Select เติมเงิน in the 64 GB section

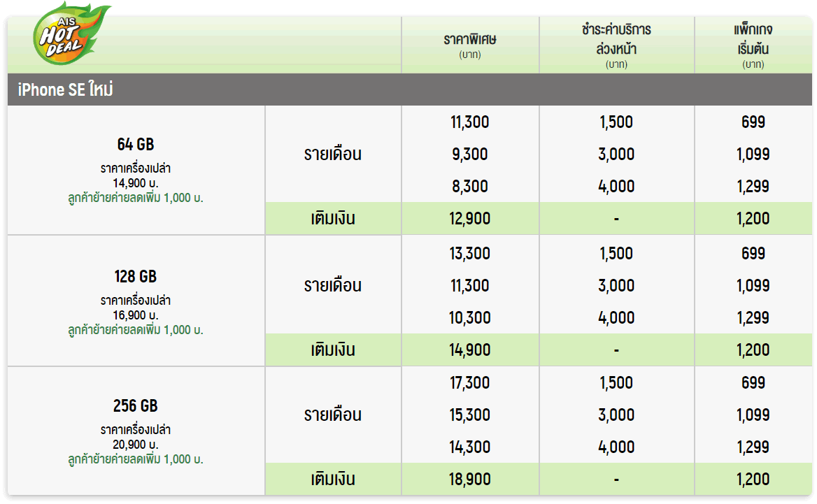pyautogui.click(x=333, y=219)
